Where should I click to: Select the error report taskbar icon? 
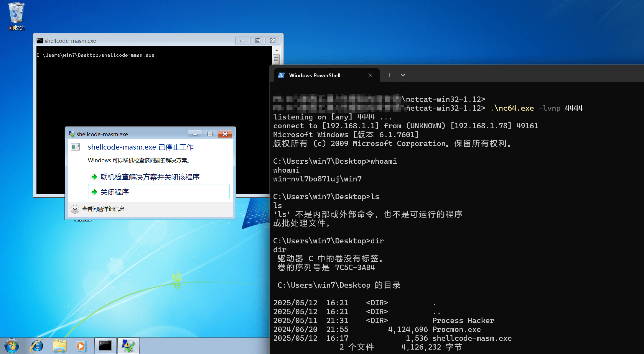click(128, 346)
